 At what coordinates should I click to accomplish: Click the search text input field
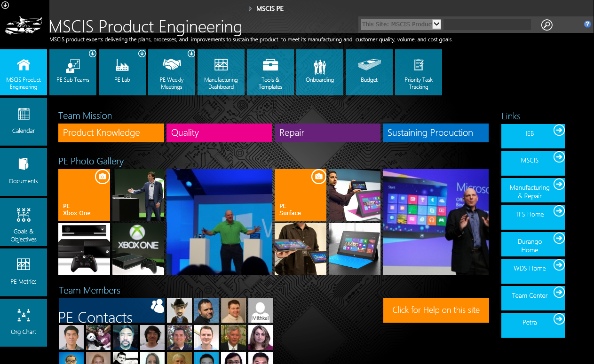(487, 24)
